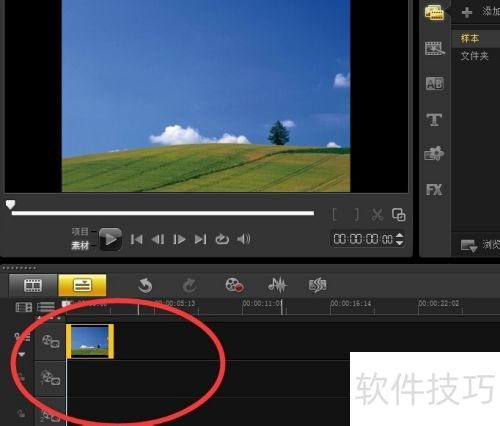Play the preview

coord(110,239)
